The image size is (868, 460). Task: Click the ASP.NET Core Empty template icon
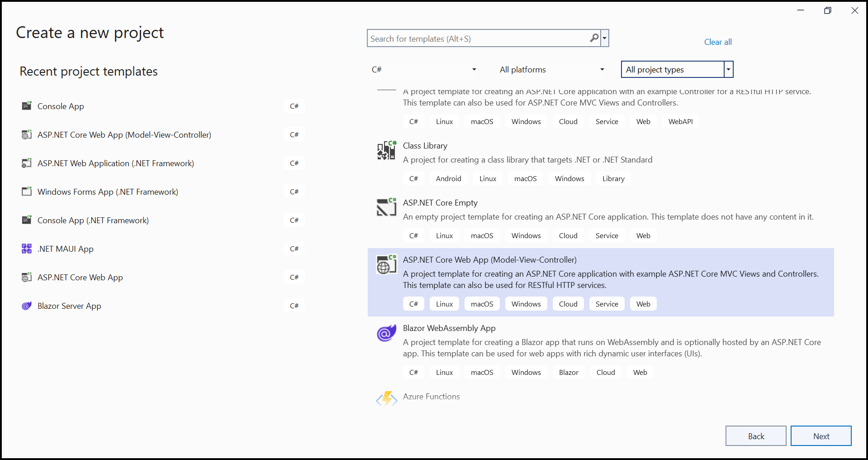tap(386, 207)
